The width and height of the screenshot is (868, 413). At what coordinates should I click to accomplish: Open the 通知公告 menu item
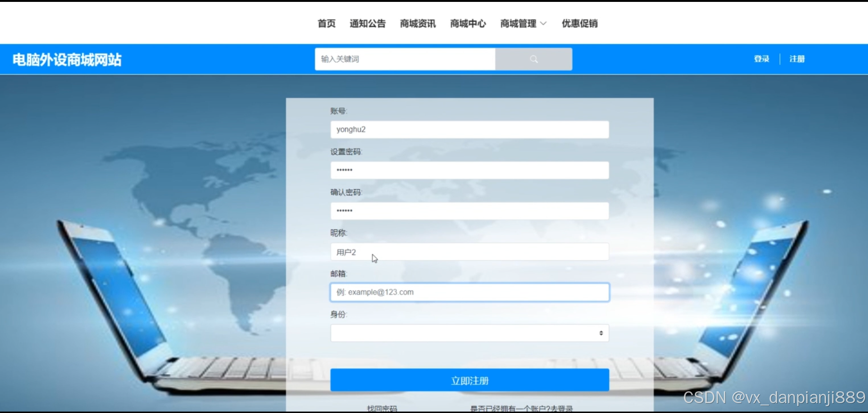pos(367,24)
